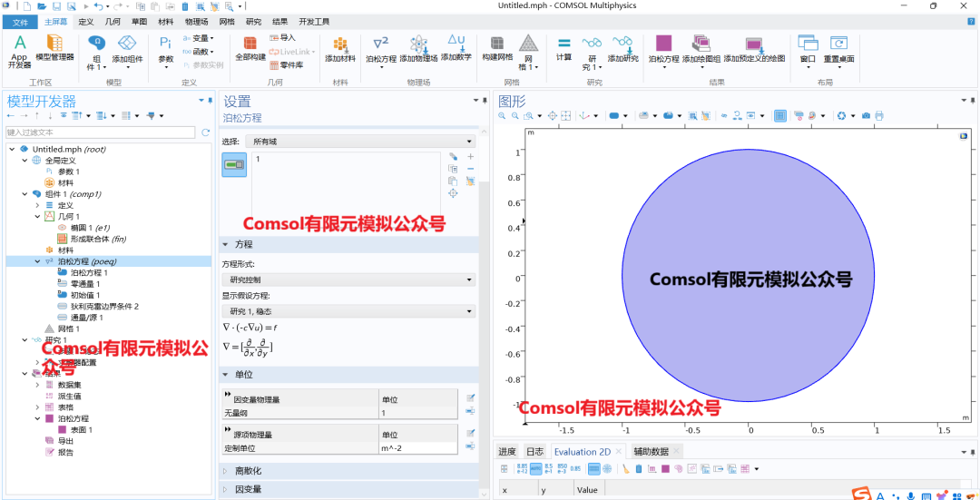Click Add Material (添加材料) icon
The image size is (980, 500).
click(340, 49)
